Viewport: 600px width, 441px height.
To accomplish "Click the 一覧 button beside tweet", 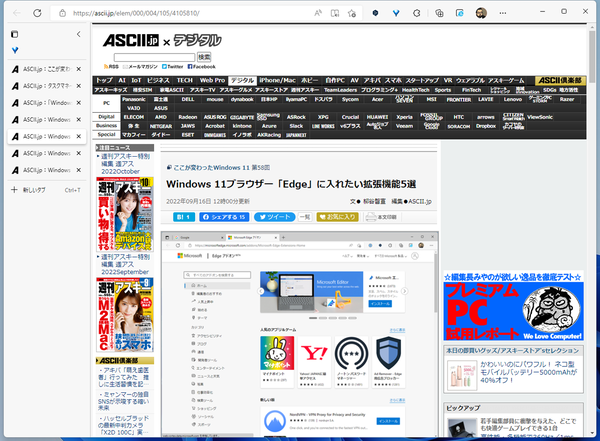I will click(x=305, y=217).
